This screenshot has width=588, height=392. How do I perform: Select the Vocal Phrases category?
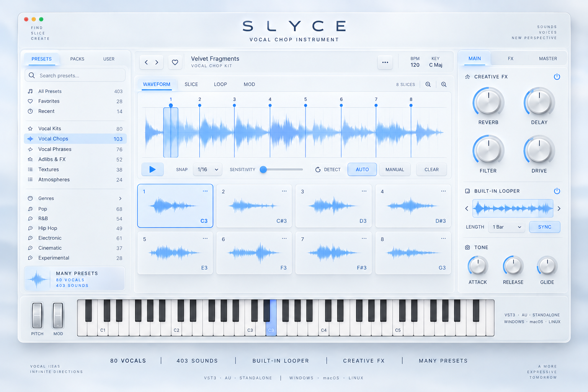[75, 149]
